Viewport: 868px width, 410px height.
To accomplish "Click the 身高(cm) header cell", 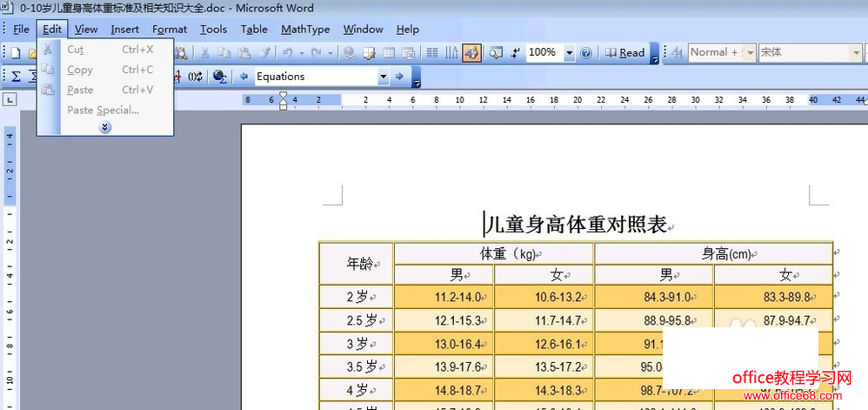I will click(x=713, y=254).
